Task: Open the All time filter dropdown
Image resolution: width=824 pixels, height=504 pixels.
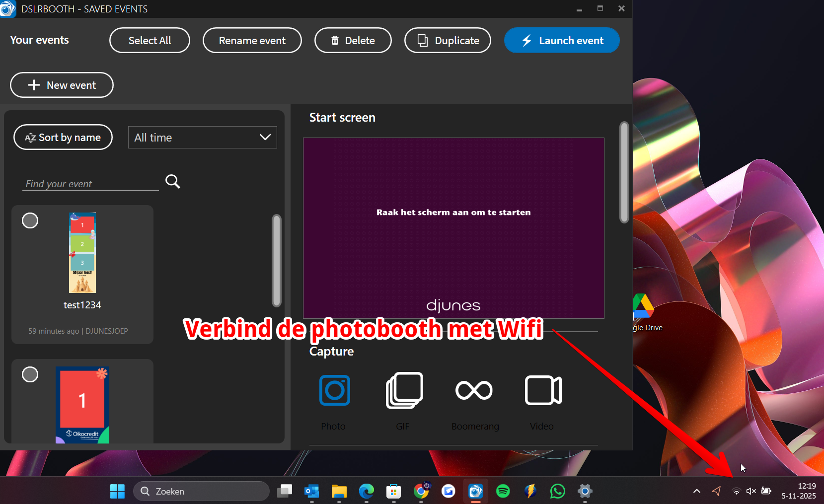Action: pyautogui.click(x=203, y=138)
